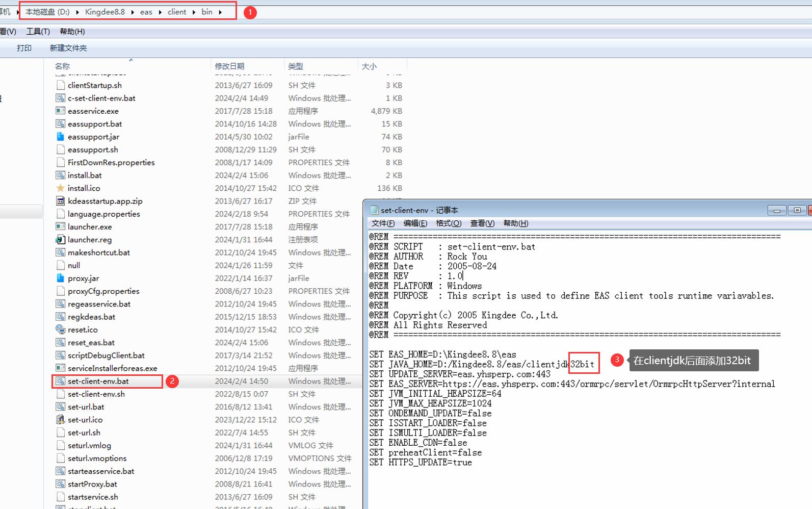Open Notepad's 格式(O) menu
This screenshot has width=812, height=509.
click(449, 223)
